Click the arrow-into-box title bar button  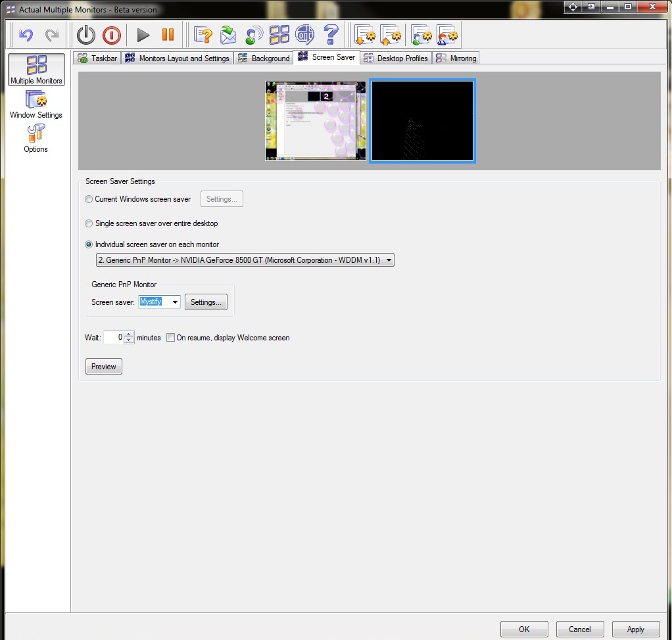click(591, 7)
